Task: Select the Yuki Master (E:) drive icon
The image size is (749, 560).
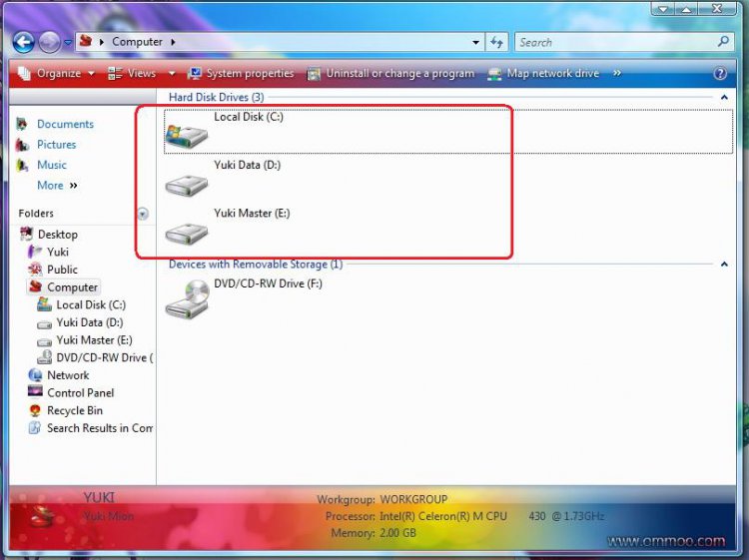Action: (x=187, y=233)
